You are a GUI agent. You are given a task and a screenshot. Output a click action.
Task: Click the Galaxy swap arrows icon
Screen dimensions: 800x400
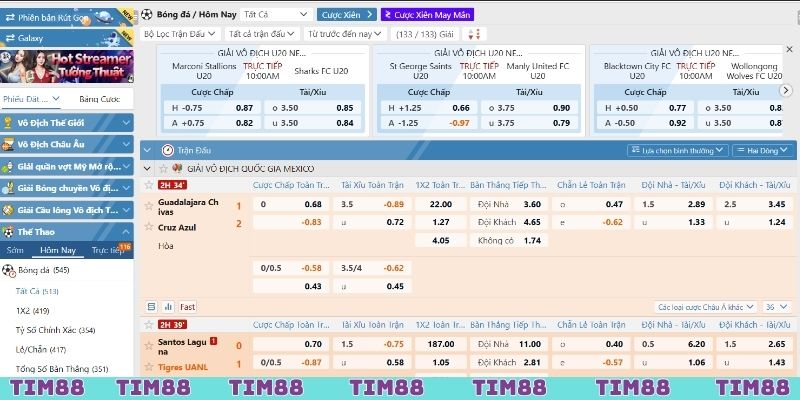(9, 35)
